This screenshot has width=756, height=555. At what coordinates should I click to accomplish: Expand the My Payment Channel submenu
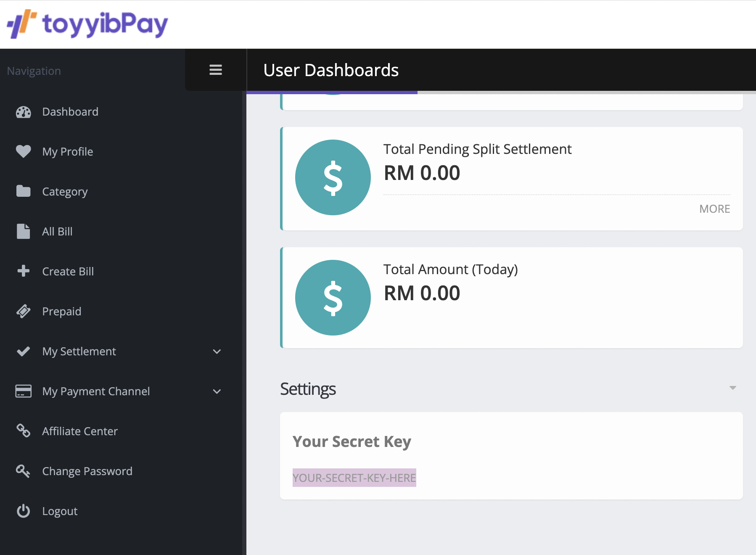(217, 391)
